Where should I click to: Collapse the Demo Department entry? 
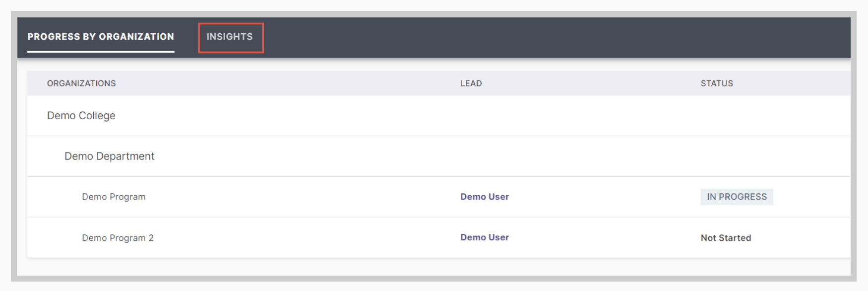(x=110, y=156)
